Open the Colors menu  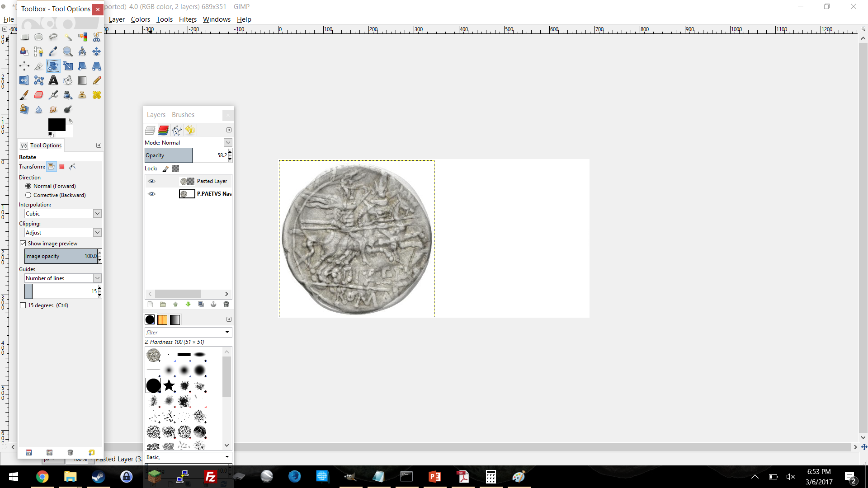tap(140, 19)
